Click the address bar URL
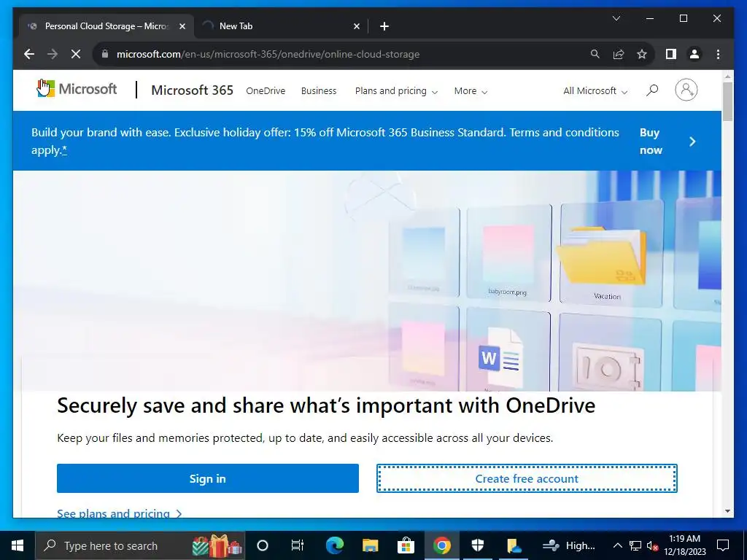This screenshot has height=560, width=747. coord(268,54)
